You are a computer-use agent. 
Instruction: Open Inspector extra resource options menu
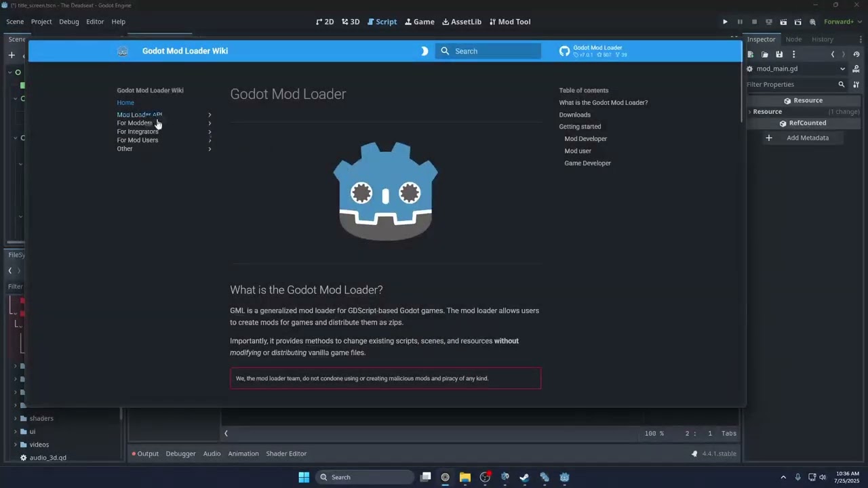[793, 54]
